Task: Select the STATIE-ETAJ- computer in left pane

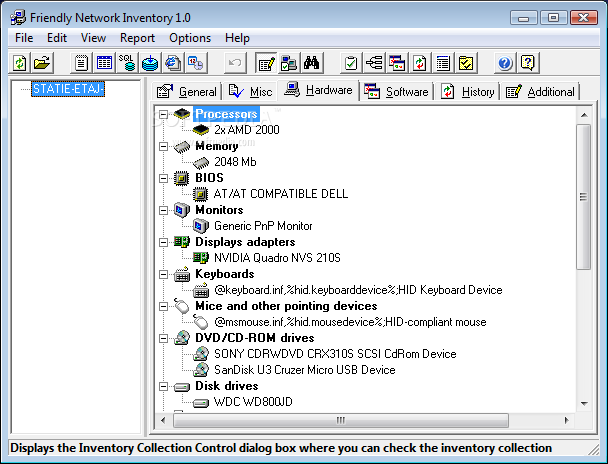Action: click(68, 89)
